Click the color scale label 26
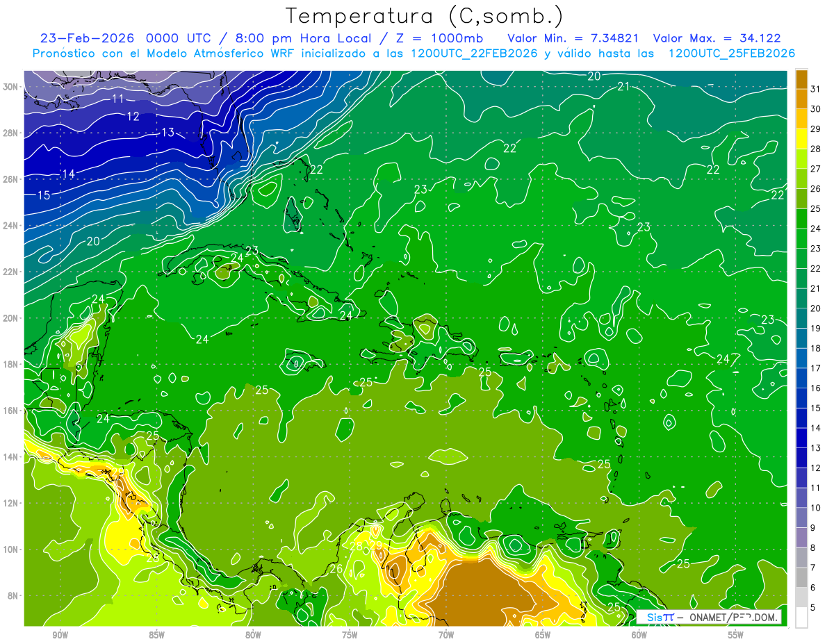This screenshot has height=644, width=834. point(816,189)
